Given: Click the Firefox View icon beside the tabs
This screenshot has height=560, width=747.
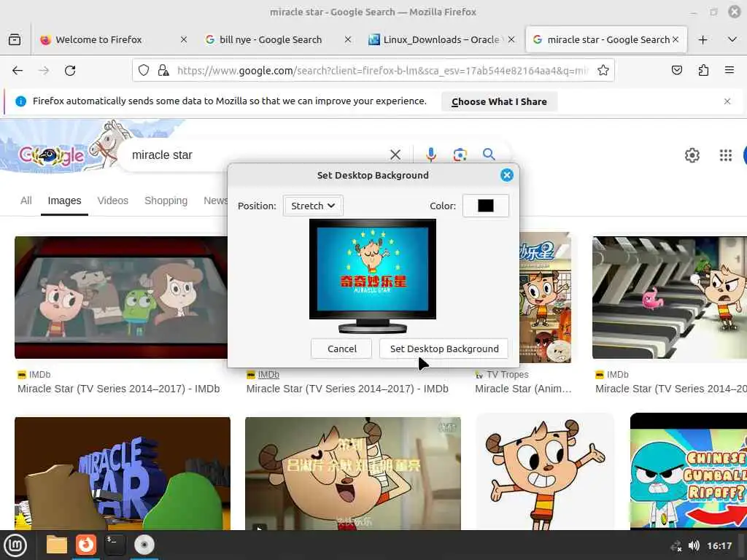Looking at the screenshot, I should [x=15, y=39].
